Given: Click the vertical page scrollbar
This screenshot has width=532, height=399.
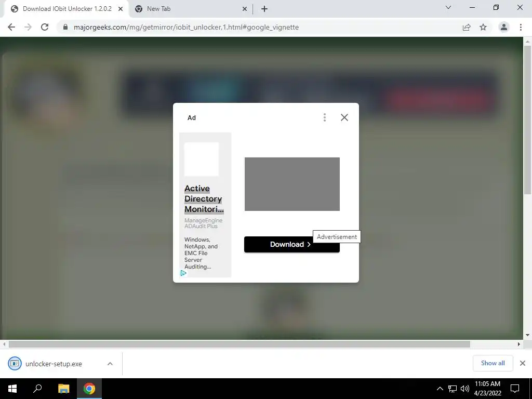Looking at the screenshot, I should (527, 120).
